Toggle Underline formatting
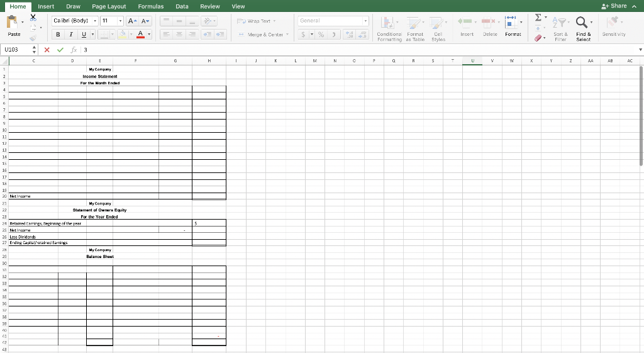644x353 pixels. pyautogui.click(x=84, y=35)
